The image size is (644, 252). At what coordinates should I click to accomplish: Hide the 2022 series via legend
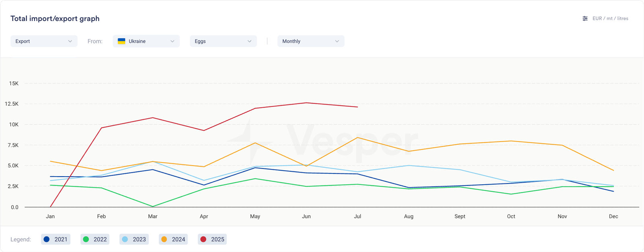[x=95, y=239]
